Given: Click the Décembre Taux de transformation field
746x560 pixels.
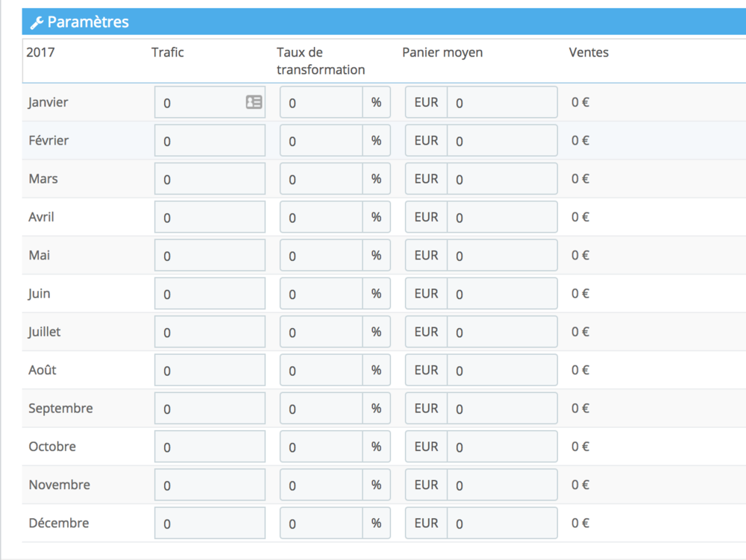Looking at the screenshot, I should click(x=322, y=523).
